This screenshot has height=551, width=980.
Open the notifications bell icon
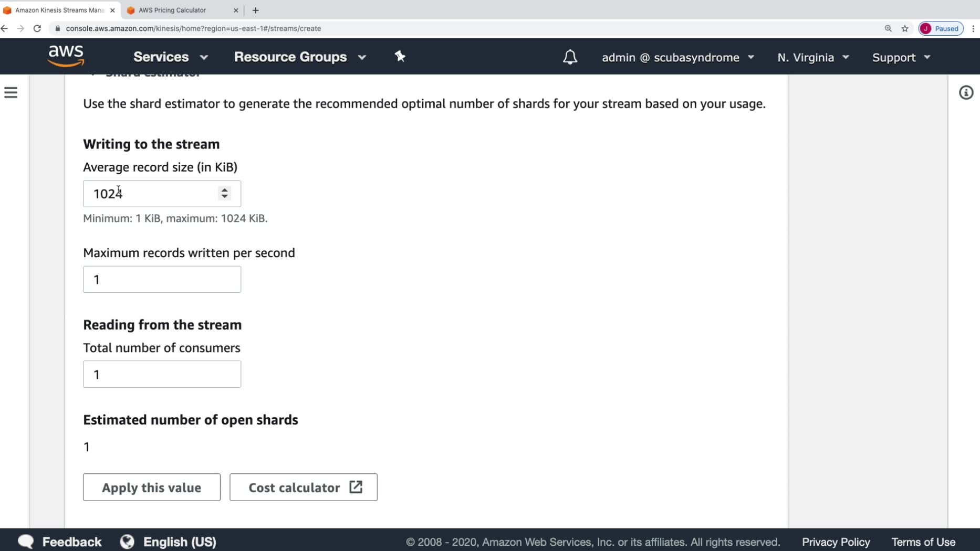pos(570,57)
